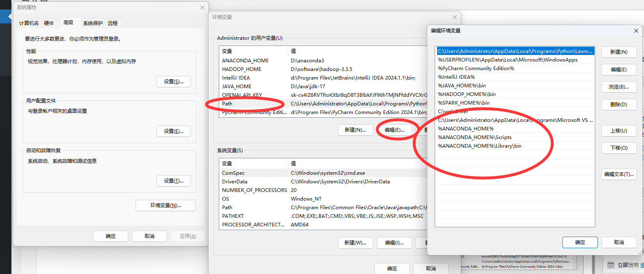Select the PROCESSOR_ARCHITECT... system variable row
Image resolution: width=644 pixels, height=274 pixels.
pos(323,225)
